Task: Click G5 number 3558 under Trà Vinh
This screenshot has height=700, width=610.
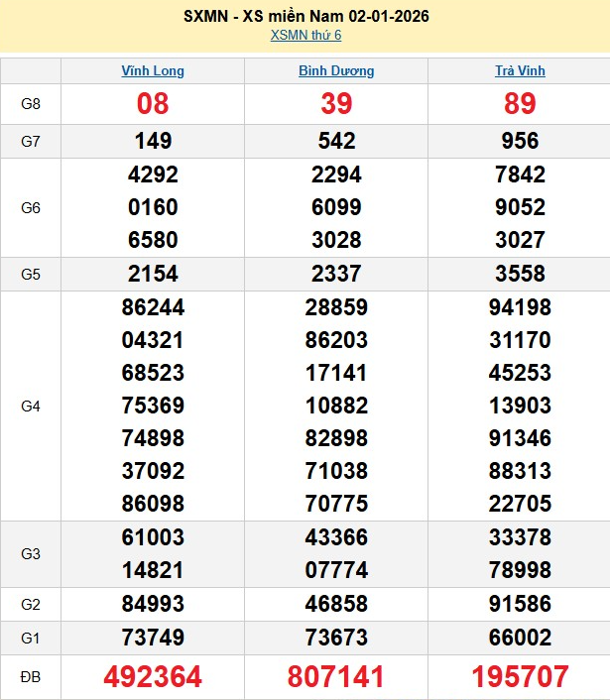Action: coord(520,274)
